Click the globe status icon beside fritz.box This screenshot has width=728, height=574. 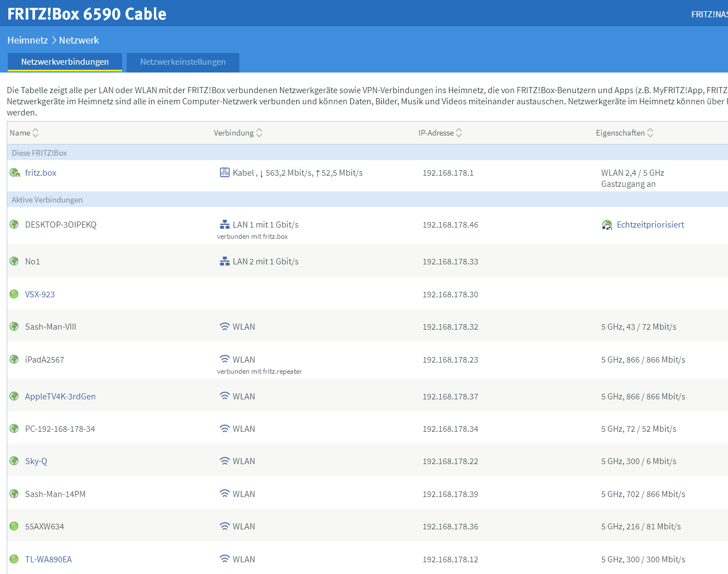pos(15,173)
